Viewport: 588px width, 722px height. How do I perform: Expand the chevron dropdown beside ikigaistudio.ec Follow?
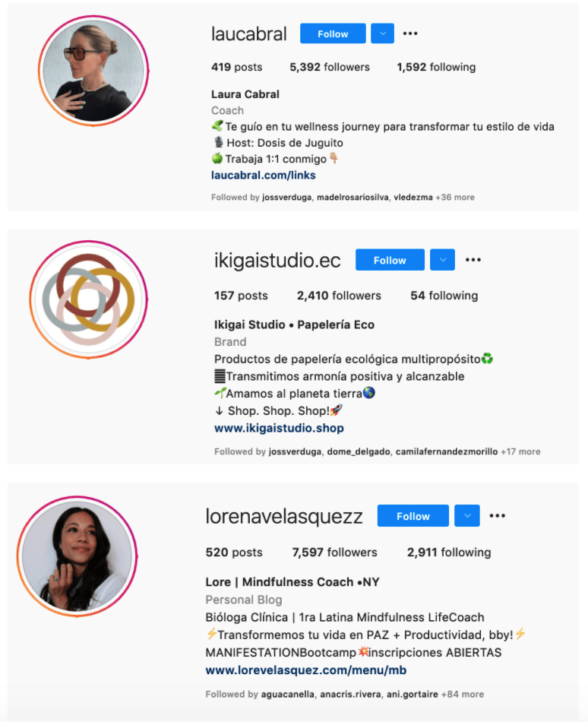[x=443, y=260]
